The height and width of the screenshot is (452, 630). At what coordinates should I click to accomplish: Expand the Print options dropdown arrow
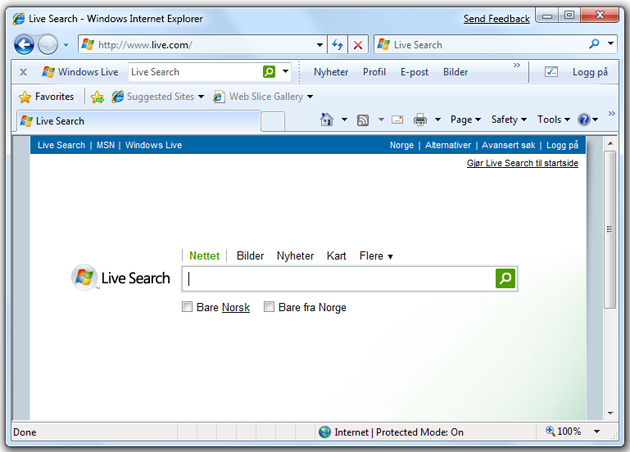(x=438, y=119)
